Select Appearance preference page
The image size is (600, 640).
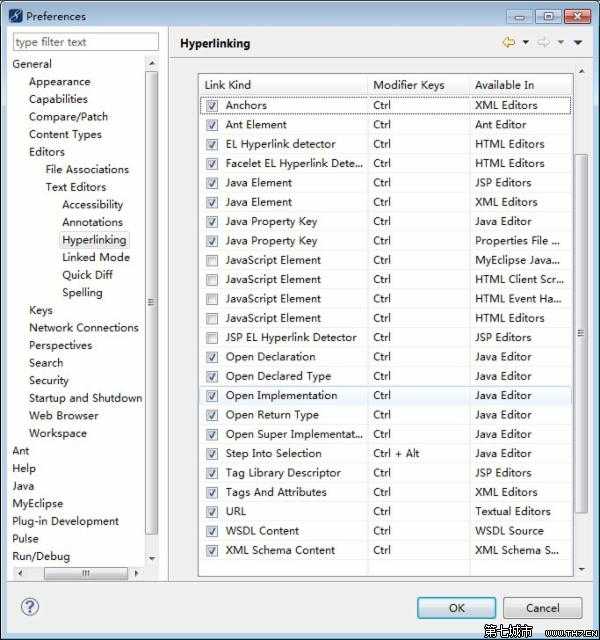point(60,82)
